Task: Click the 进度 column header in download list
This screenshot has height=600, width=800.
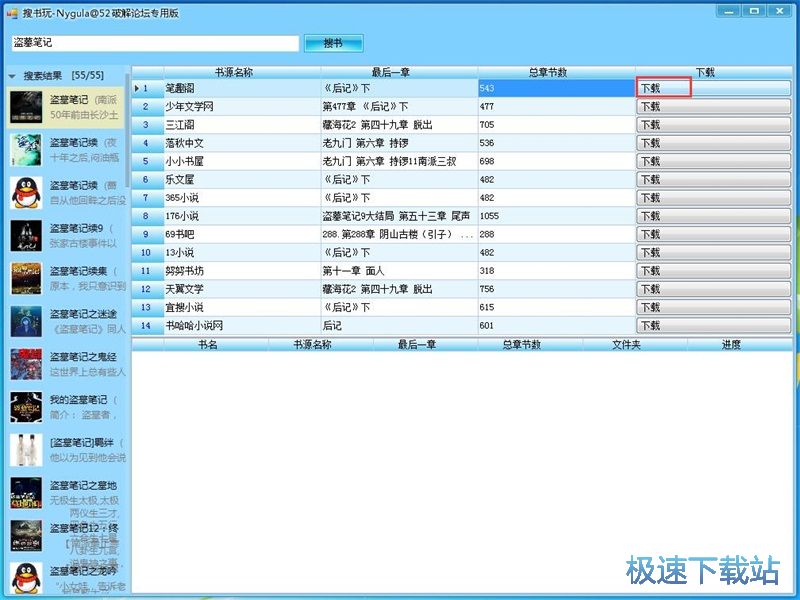Action: tap(731, 344)
